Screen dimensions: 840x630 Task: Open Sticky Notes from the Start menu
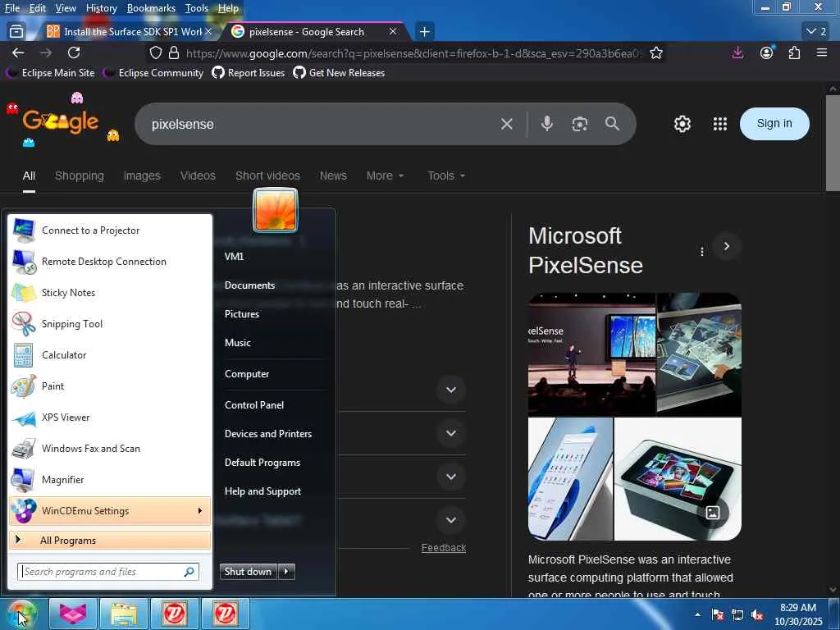pos(110,293)
